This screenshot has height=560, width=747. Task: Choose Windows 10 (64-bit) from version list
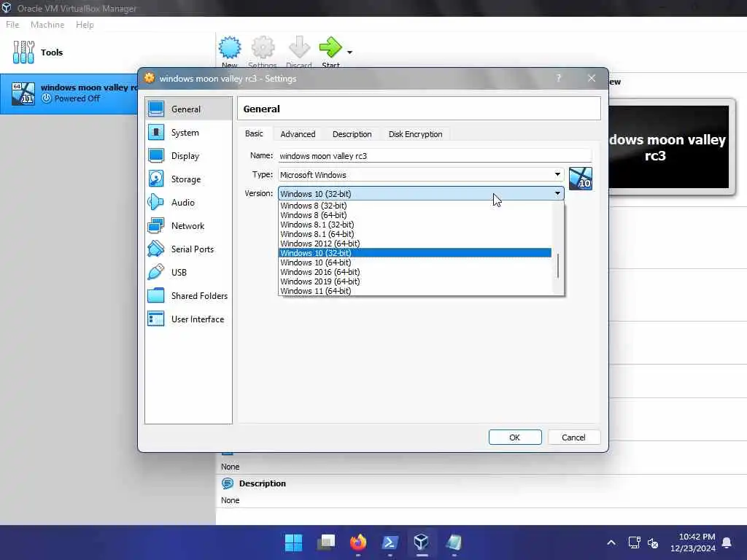point(414,262)
